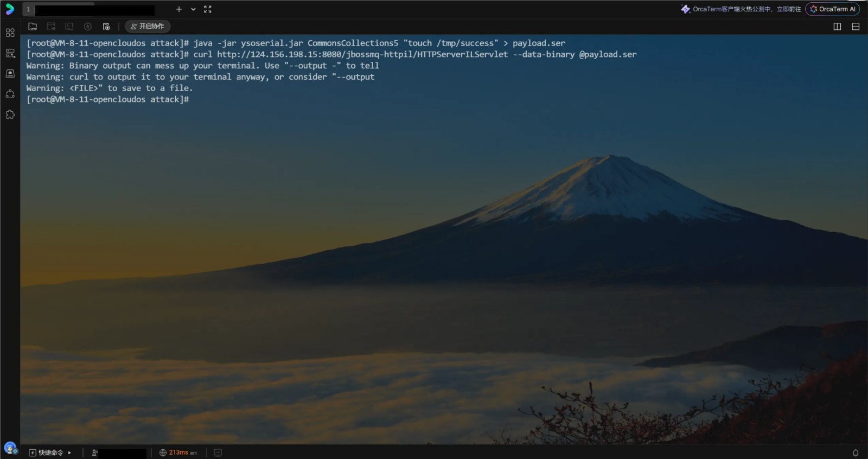The height and width of the screenshot is (459, 868).
Task: Click the curl HTTPServerILServlet command line
Action: pos(331,54)
